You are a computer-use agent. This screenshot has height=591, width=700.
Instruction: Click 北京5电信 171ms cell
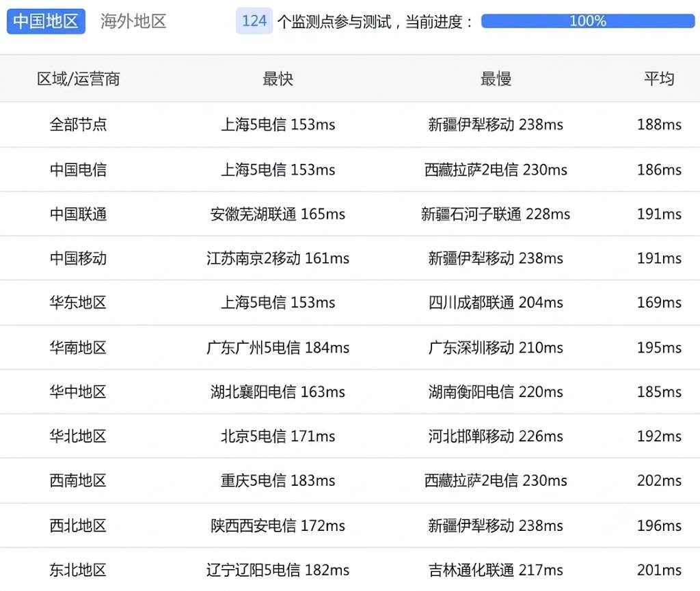pos(278,436)
